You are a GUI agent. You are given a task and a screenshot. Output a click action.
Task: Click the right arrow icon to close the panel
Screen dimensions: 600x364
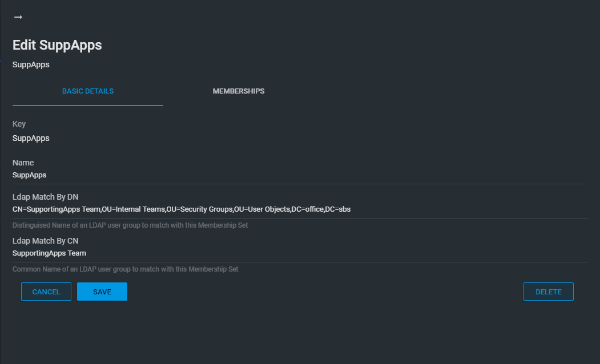point(18,17)
